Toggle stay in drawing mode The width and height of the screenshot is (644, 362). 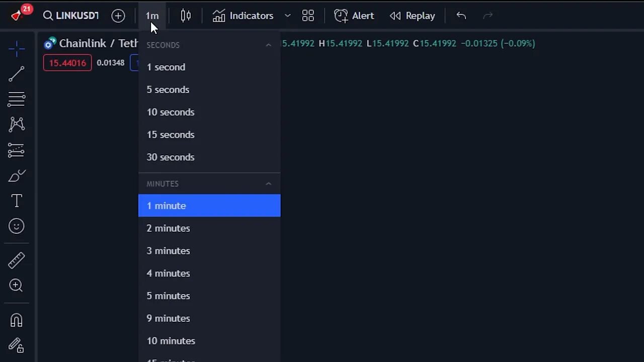[x=17, y=345]
